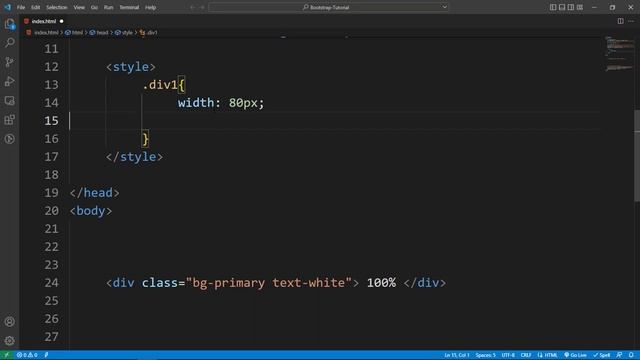Click the Bootstrap-Tutorial command center search box
Viewport: 640px width, 360px height.
329,7
